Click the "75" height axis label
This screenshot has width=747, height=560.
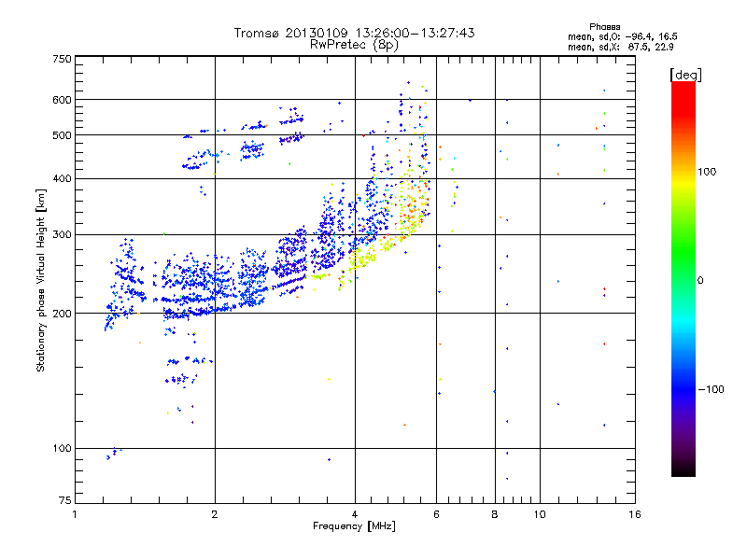pyautogui.click(x=65, y=500)
